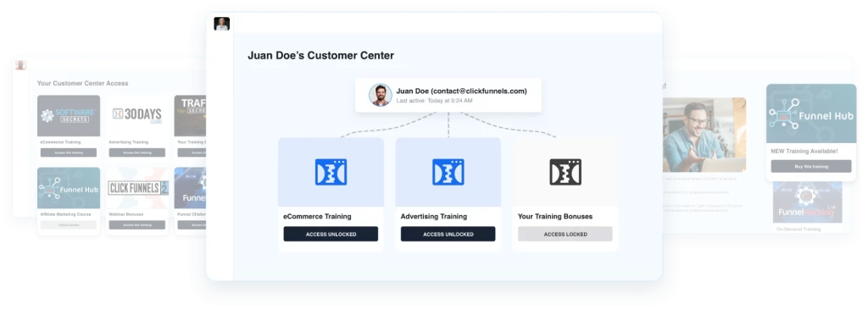Screen dimensions: 868x310
Task: Click the ClickFunnels icon above Advertising Training
Action: click(448, 172)
